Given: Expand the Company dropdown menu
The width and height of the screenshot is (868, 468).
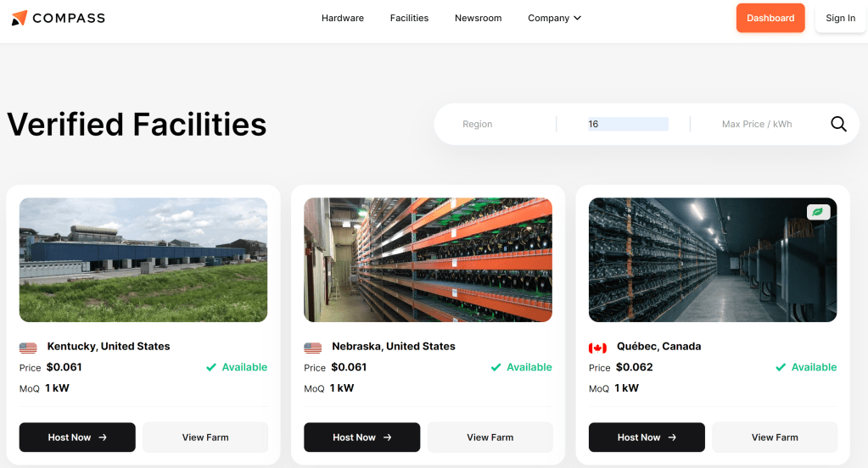Looking at the screenshot, I should 554,18.
